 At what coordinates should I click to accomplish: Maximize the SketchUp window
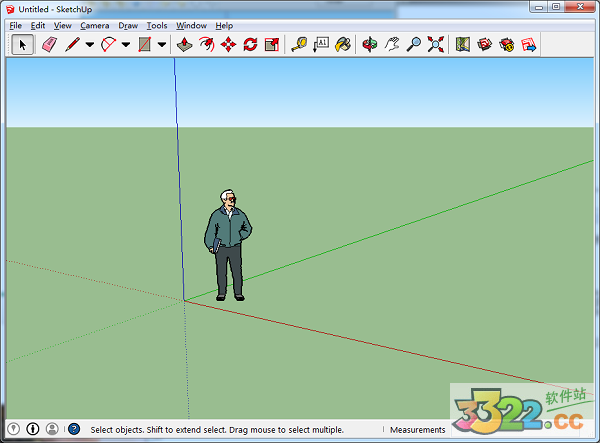tap(556, 7)
